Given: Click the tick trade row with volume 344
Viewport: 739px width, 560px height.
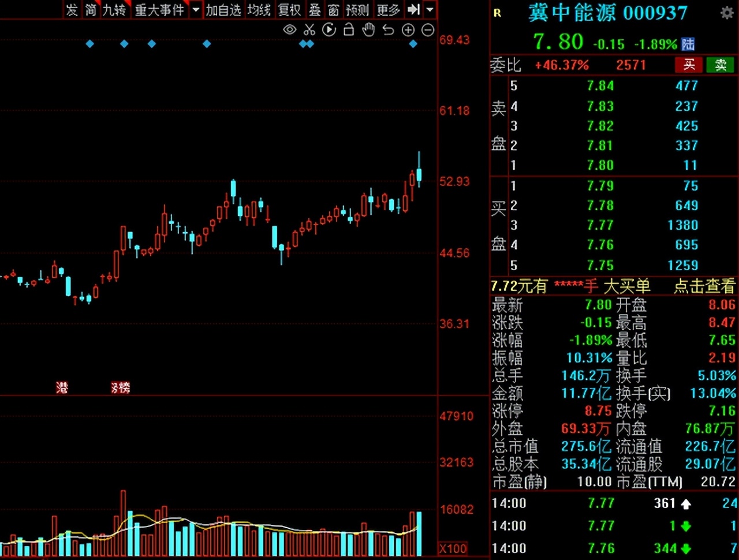Looking at the screenshot, I should (x=614, y=548).
